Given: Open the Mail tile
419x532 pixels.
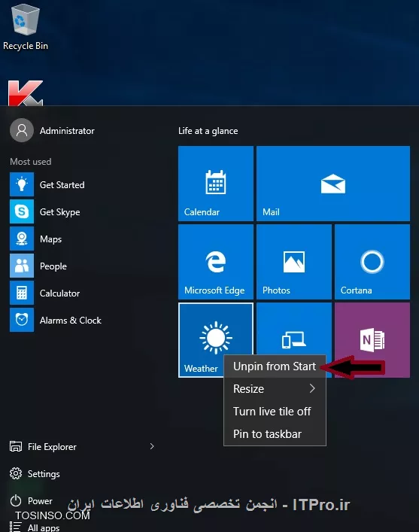Looking at the screenshot, I should coord(332,184).
